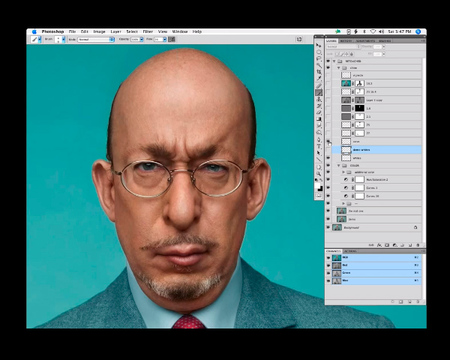Open the Apple menu

coord(34,32)
